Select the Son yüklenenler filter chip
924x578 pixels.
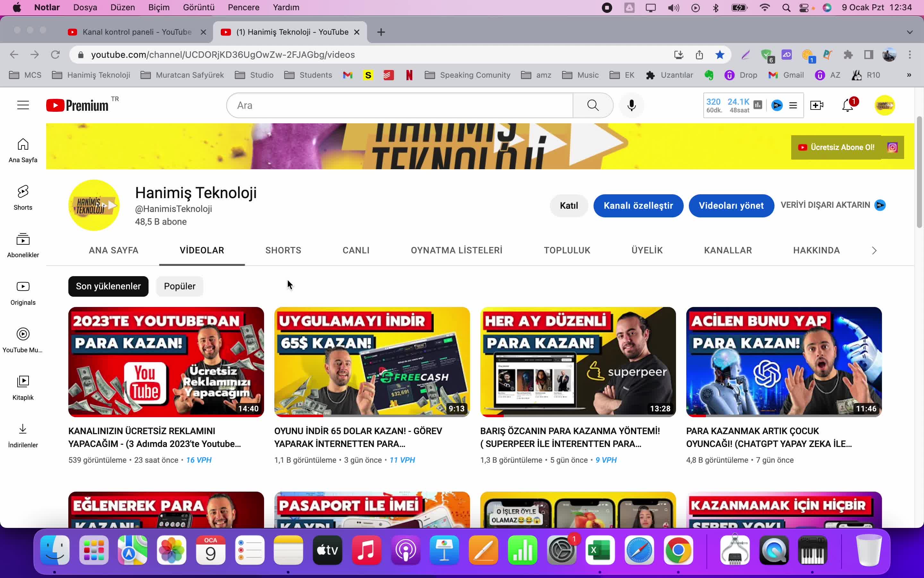click(x=108, y=286)
